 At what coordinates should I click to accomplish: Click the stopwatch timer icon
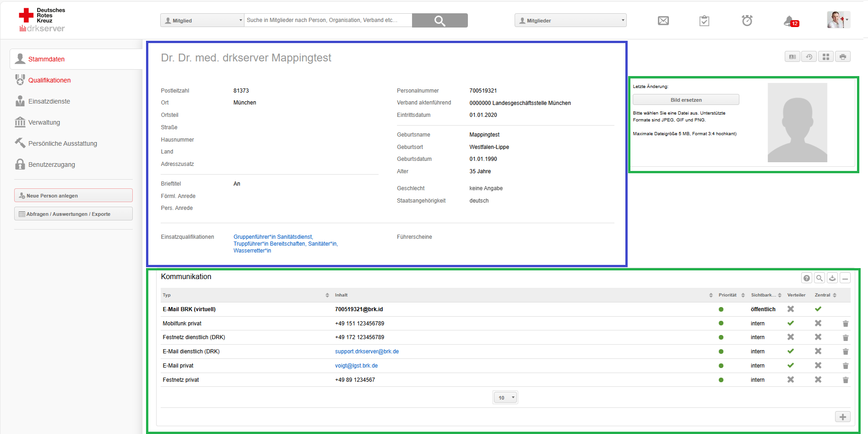coord(747,21)
